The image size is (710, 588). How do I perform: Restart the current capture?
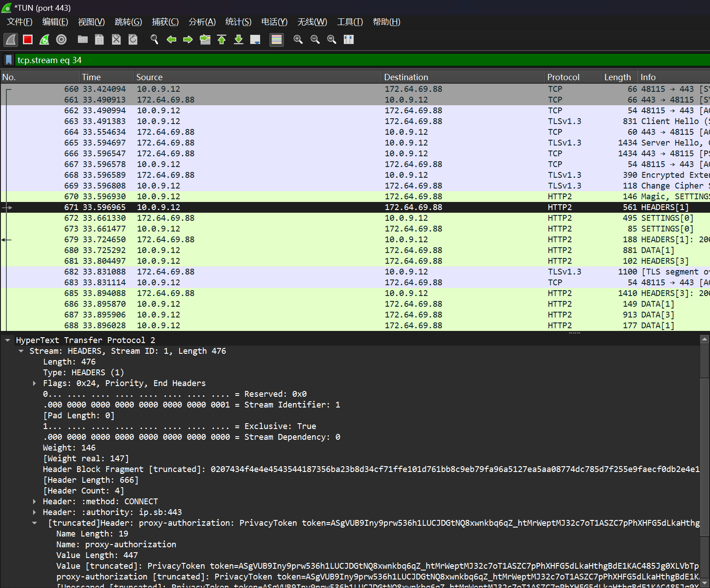(44, 39)
